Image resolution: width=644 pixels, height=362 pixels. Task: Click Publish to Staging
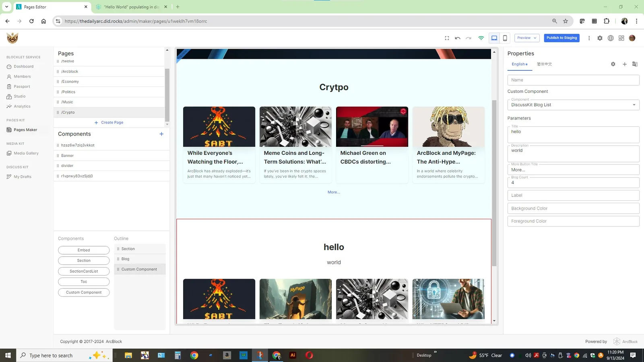[x=562, y=38]
